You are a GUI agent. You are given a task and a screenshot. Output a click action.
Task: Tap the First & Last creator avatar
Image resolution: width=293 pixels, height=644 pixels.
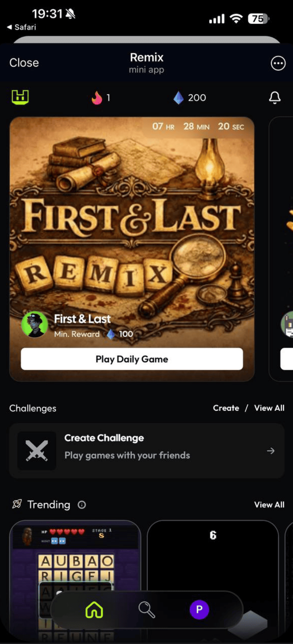tap(35, 324)
